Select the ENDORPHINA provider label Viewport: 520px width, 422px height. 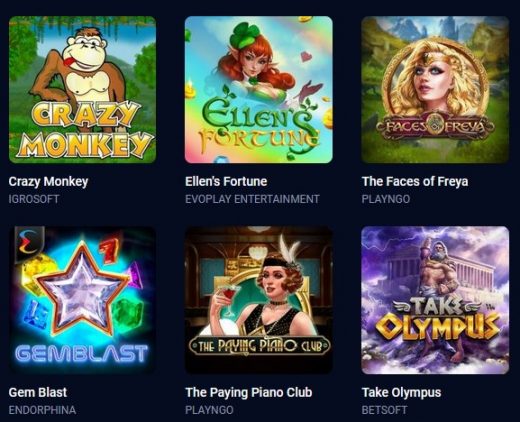tap(42, 410)
